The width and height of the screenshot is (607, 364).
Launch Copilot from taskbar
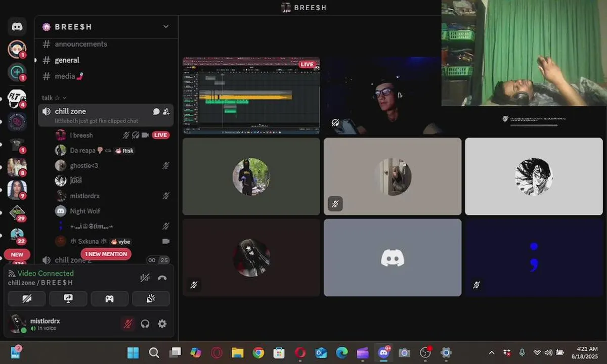point(196,352)
